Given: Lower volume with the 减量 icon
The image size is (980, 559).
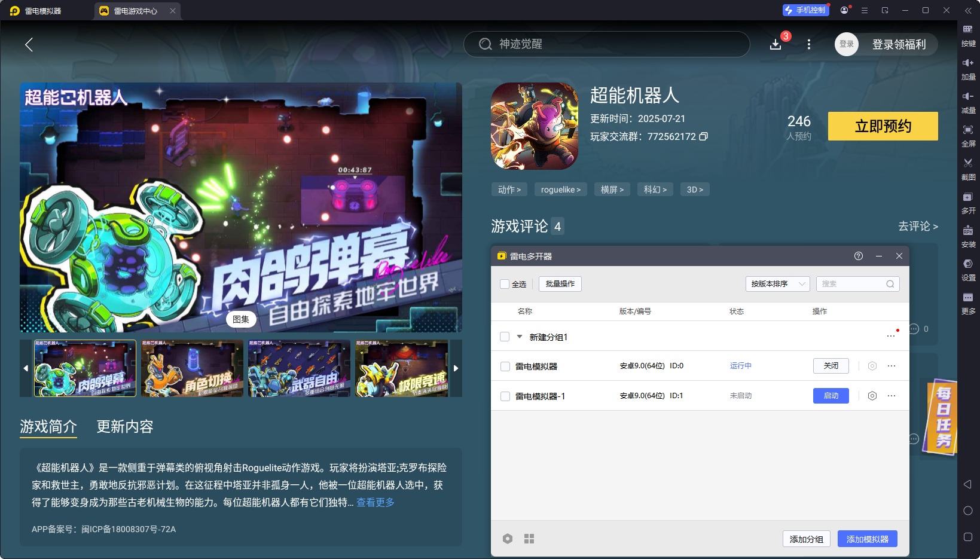Looking at the screenshot, I should pyautogui.click(x=968, y=103).
